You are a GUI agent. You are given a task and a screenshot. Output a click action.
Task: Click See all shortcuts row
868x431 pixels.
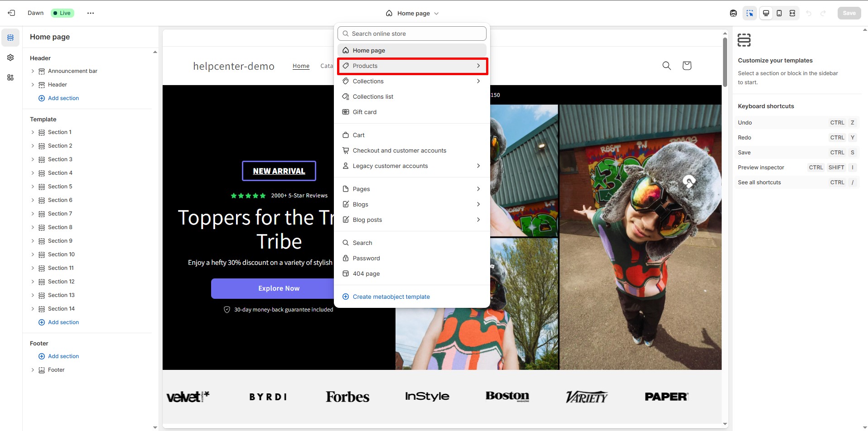796,182
